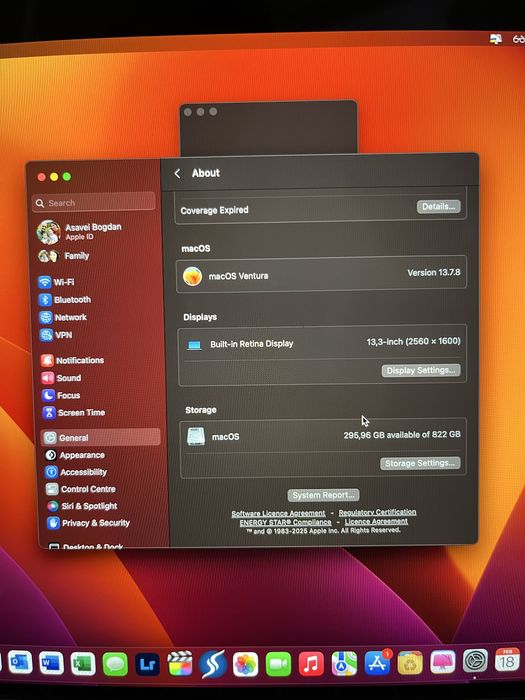Open Calendar showing 18 in the Dock
Viewport: 525px width, 700px height.
pos(507,660)
